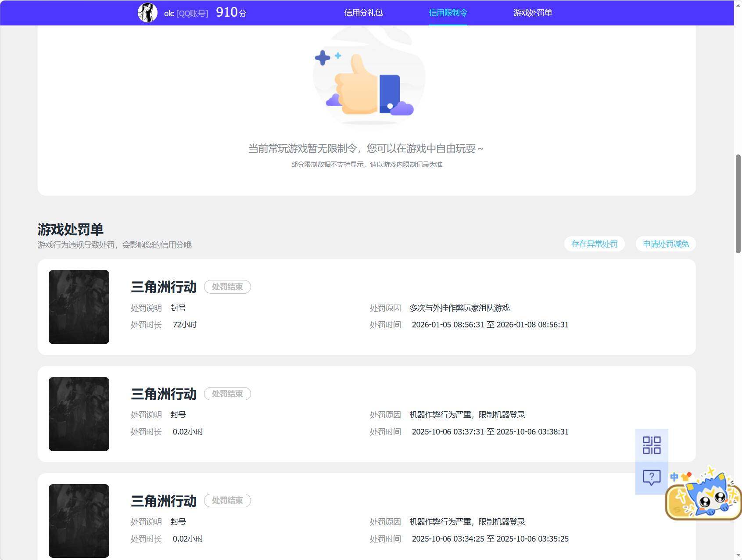Click the cartoon cat mascot widget
The height and width of the screenshot is (560, 742).
coord(703,494)
